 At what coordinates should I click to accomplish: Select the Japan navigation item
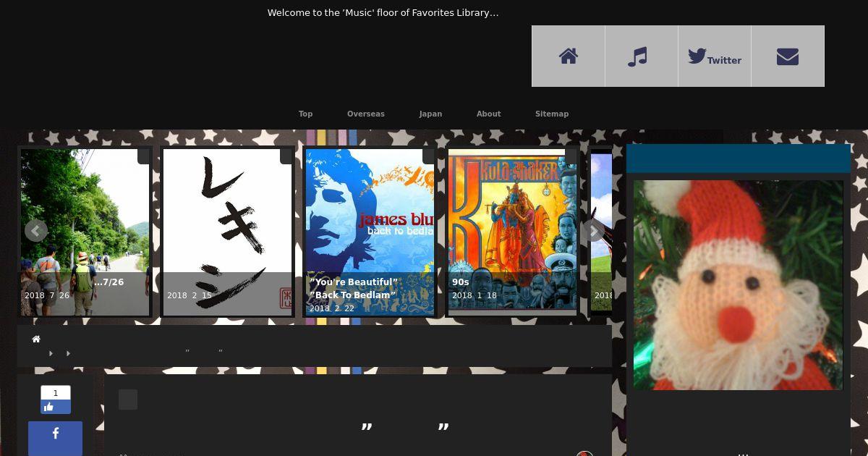(430, 114)
